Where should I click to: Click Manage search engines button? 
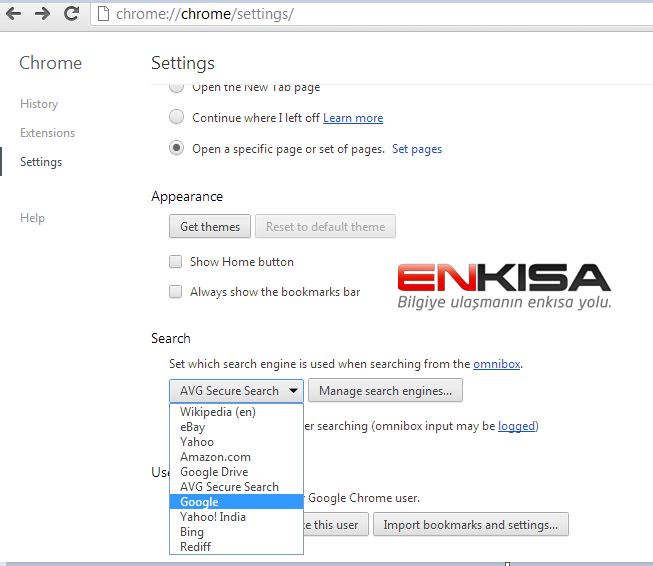(x=385, y=391)
